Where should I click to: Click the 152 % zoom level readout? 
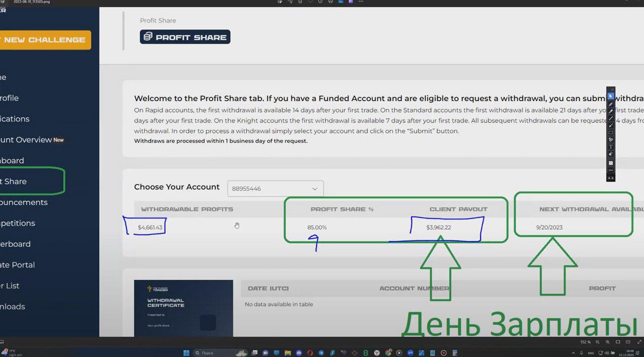585,342
